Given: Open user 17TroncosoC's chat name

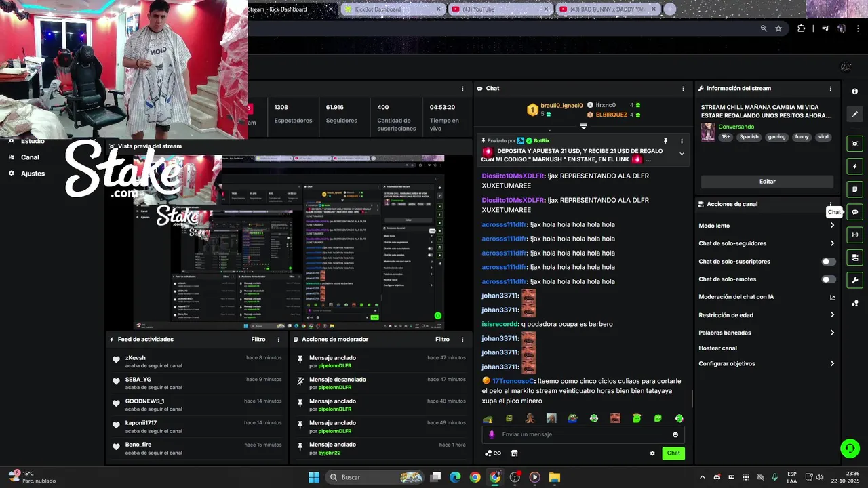Looking at the screenshot, I should click(x=513, y=381).
